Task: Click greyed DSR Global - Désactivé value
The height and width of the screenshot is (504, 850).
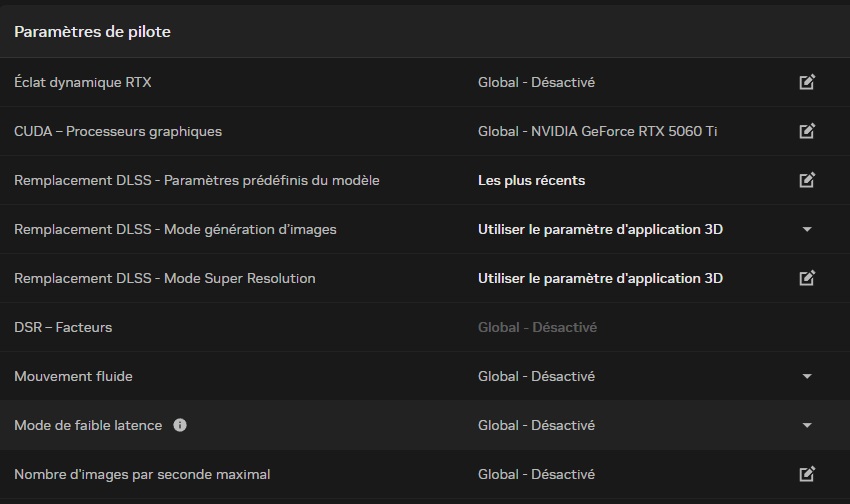Action: (x=537, y=327)
